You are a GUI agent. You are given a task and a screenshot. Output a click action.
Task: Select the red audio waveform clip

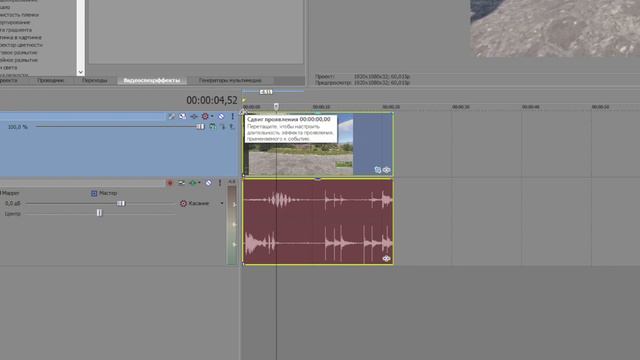[x=318, y=222]
